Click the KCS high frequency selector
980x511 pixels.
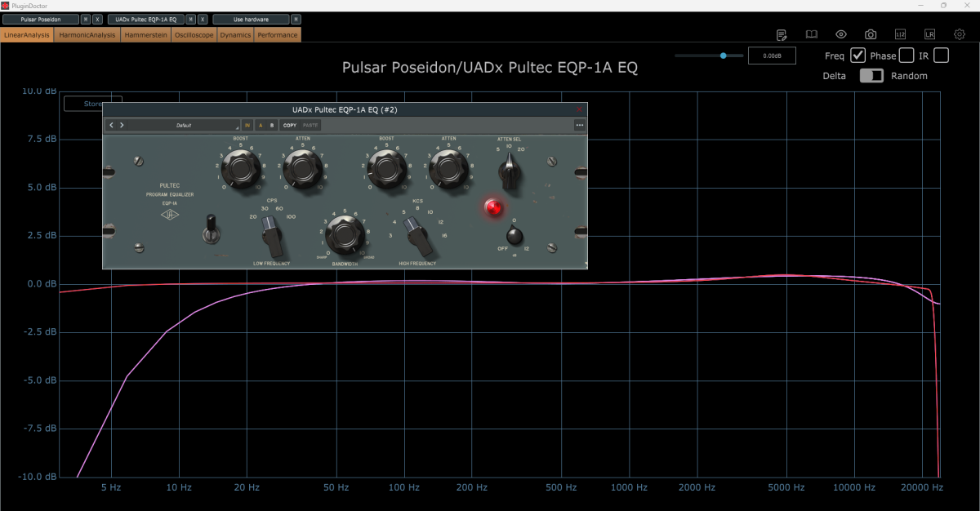(x=416, y=237)
